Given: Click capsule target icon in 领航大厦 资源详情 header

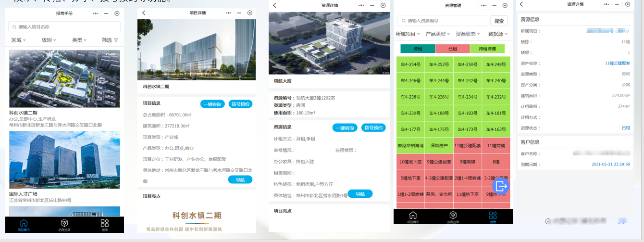Looking at the screenshot, I should click(383, 5).
